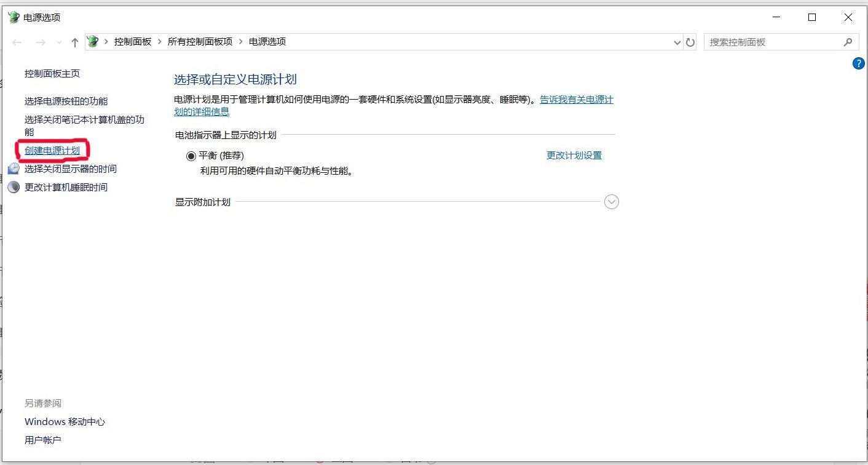Click the forward navigation arrow
868x465 pixels.
[x=41, y=42]
